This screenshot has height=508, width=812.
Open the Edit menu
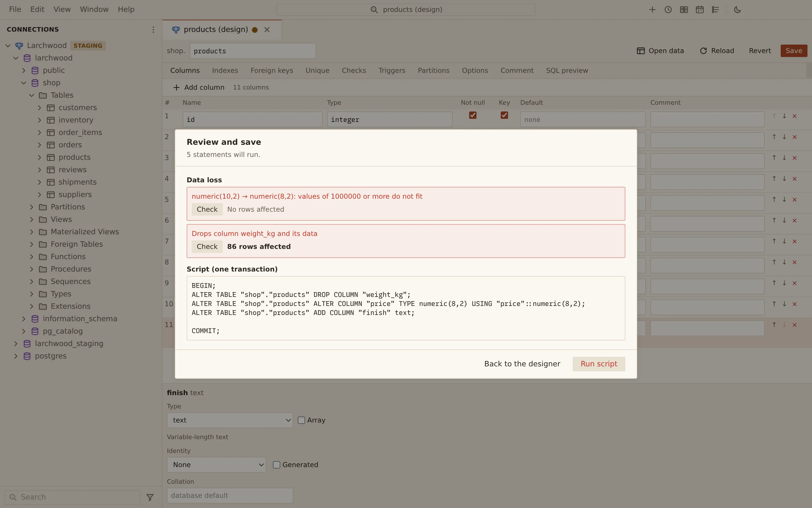point(37,9)
